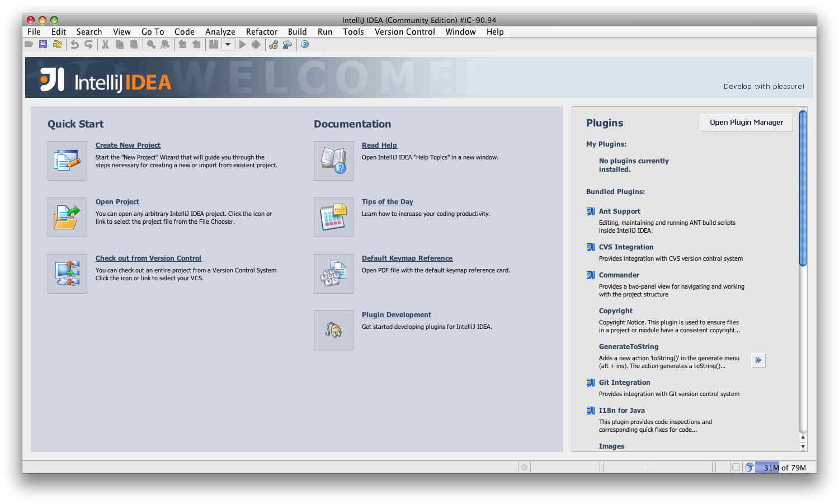Click the Open folder toolbar icon
839x504 pixels.
[x=29, y=44]
